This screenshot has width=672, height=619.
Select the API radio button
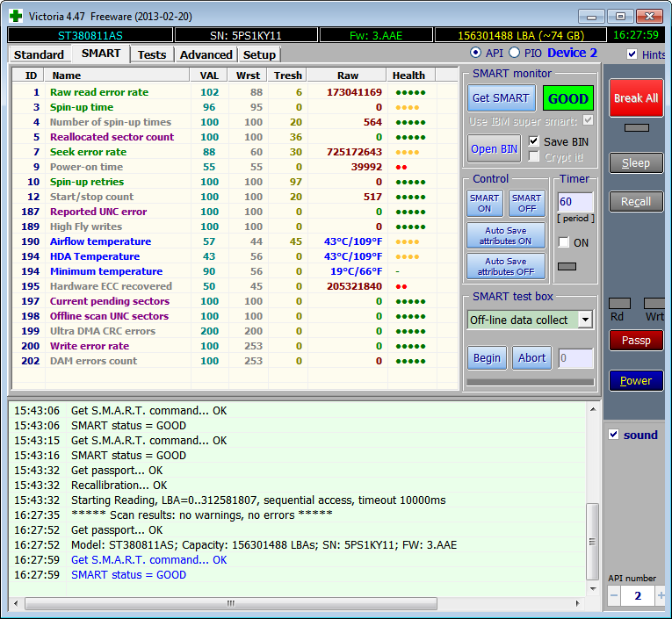tap(475, 53)
